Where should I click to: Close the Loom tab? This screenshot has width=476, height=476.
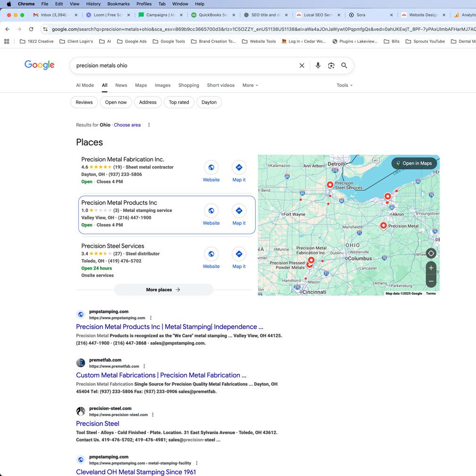pyautogui.click(x=129, y=15)
